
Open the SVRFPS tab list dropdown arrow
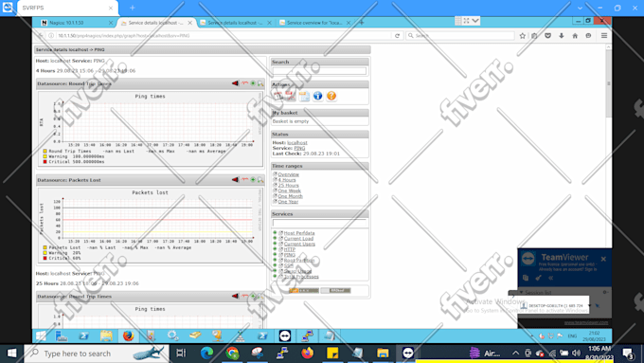point(580,8)
